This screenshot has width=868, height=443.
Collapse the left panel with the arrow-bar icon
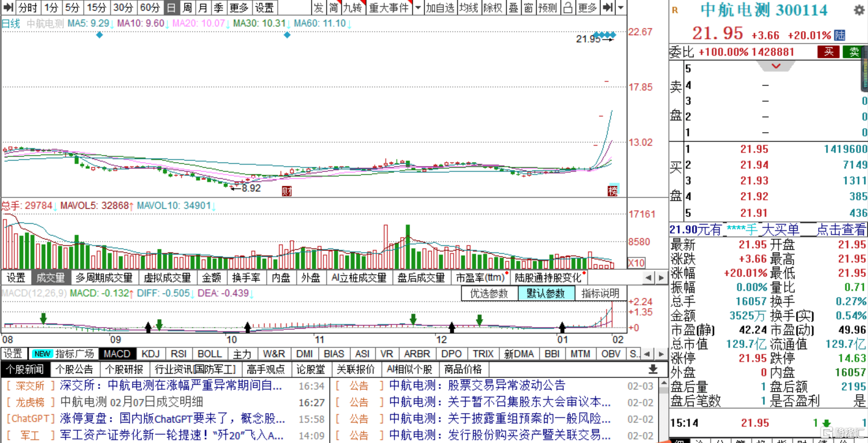tap(8, 7)
